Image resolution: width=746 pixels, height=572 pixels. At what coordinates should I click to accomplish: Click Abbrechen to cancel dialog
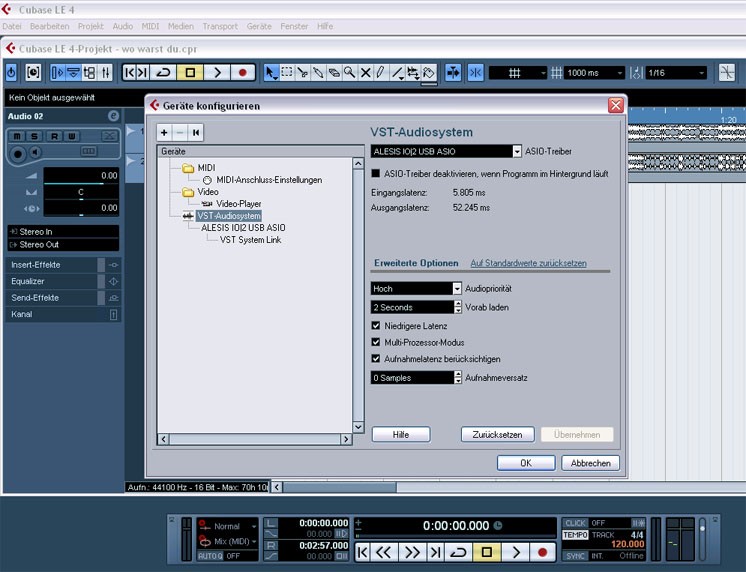click(x=590, y=463)
